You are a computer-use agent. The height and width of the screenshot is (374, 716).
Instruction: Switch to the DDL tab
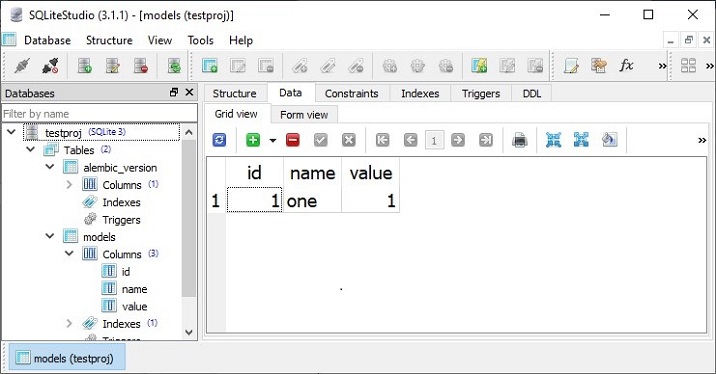(x=532, y=93)
